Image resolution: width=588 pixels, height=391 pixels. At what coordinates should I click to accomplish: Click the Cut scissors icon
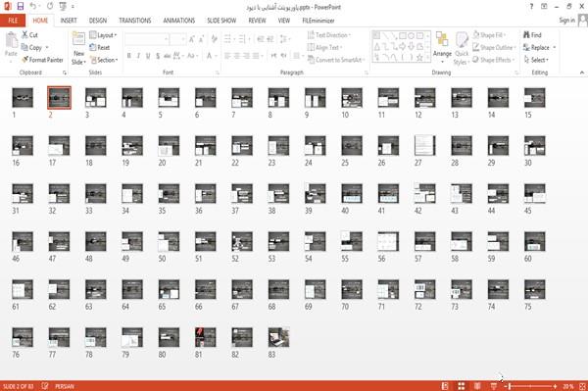(x=24, y=35)
